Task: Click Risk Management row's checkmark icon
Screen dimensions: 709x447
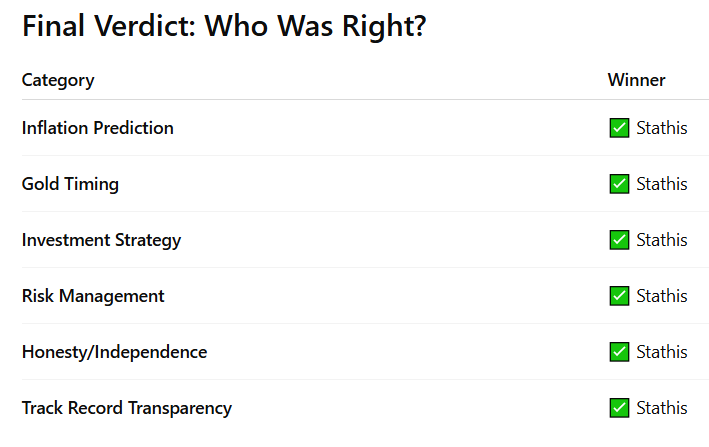Action: [x=619, y=296]
